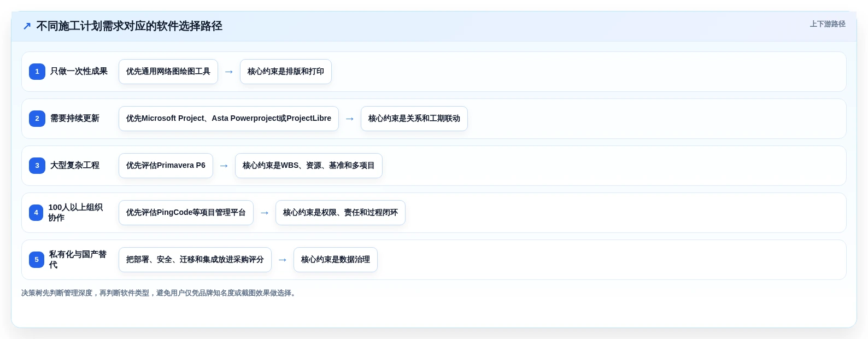
Task: Click the number 2 badge
Action: (x=37, y=119)
